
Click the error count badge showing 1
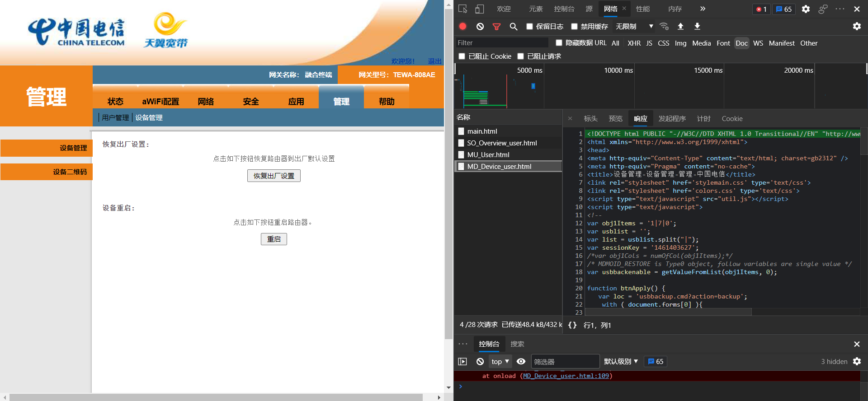coord(761,9)
